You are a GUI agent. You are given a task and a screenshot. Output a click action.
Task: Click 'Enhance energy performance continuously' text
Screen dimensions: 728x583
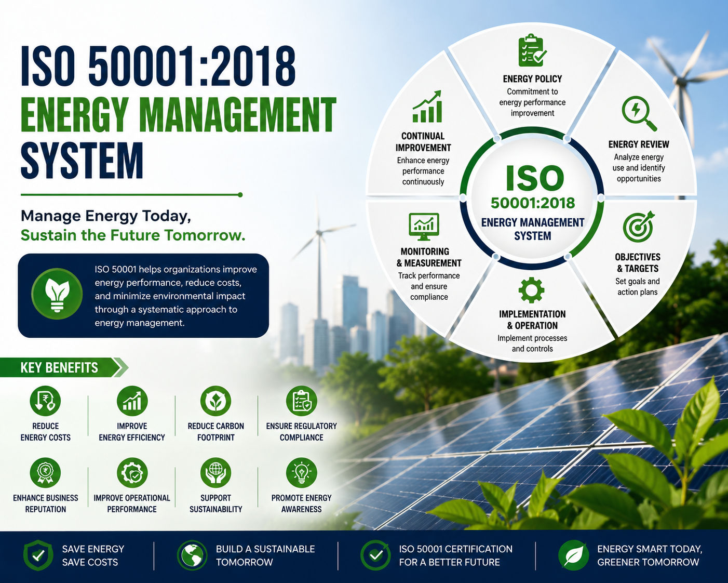coord(423,171)
